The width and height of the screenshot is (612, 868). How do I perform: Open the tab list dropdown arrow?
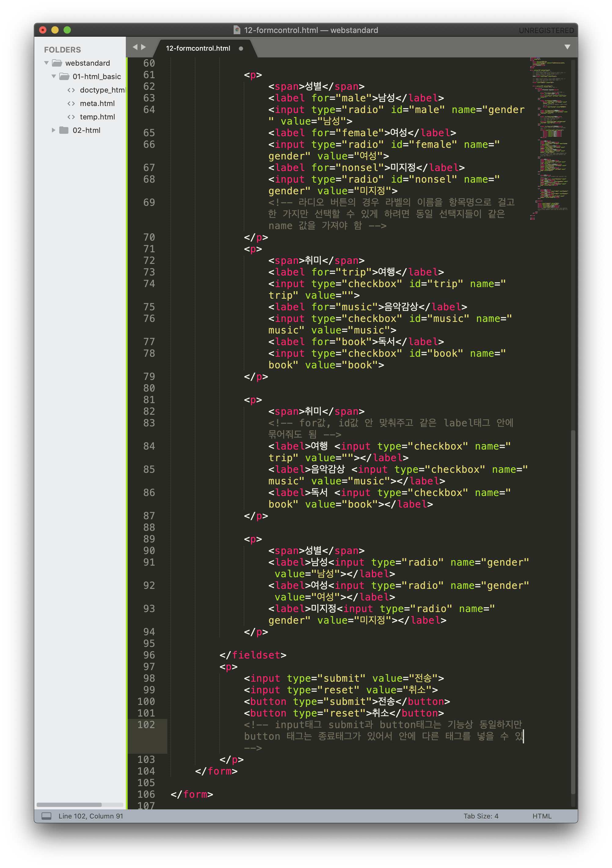tap(567, 47)
